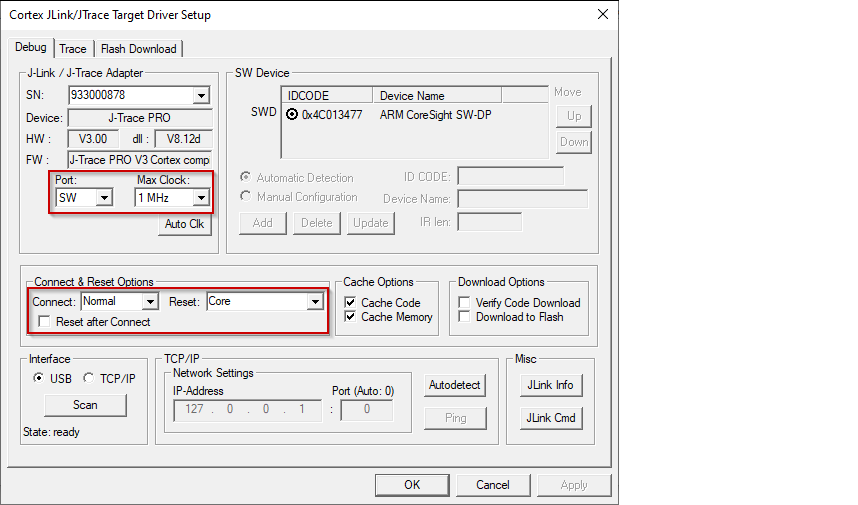Check the Download to Flash option

point(465,317)
